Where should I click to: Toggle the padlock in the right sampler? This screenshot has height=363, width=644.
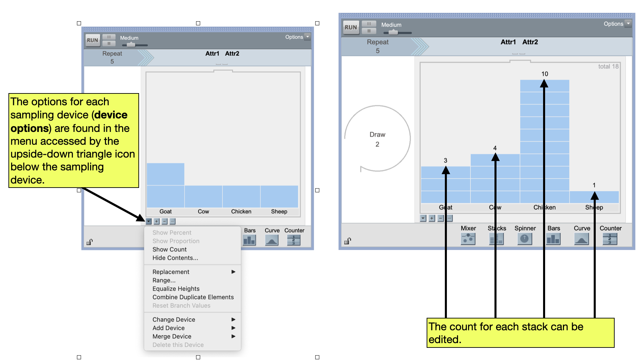(x=348, y=241)
